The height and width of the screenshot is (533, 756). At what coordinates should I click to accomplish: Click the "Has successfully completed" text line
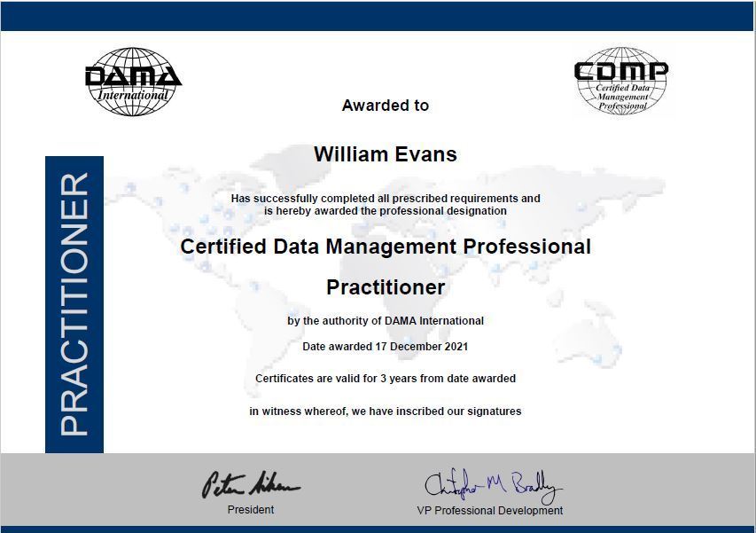[x=386, y=199]
